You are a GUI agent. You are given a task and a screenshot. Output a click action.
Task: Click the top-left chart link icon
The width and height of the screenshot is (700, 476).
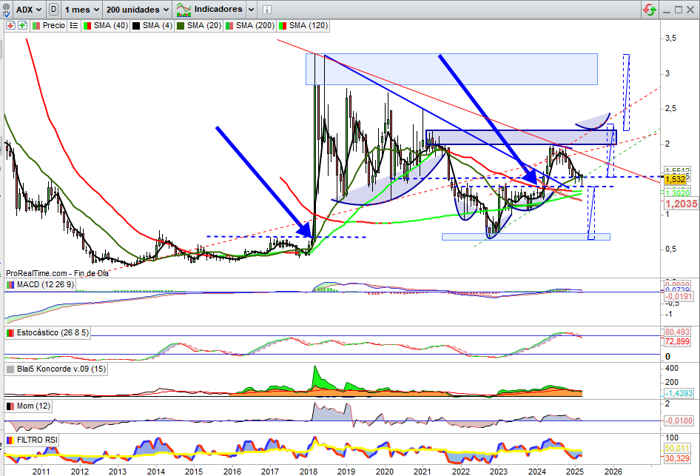pyautogui.click(x=6, y=9)
